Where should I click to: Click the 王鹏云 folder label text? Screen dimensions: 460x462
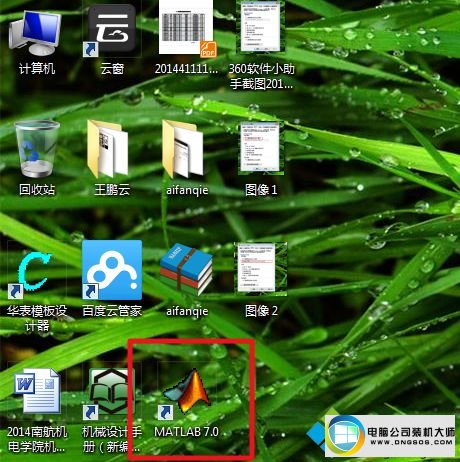pos(112,190)
